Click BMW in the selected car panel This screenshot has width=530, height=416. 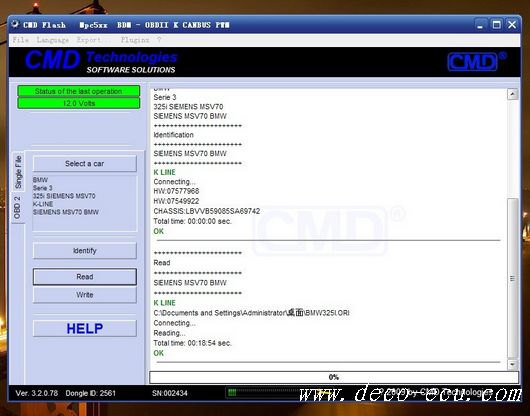(x=40, y=180)
